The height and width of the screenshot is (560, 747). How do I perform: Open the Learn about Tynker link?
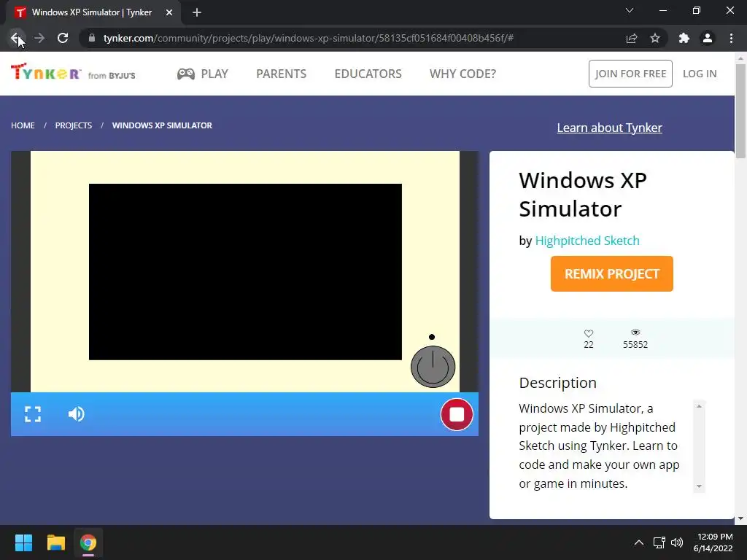pyautogui.click(x=609, y=128)
